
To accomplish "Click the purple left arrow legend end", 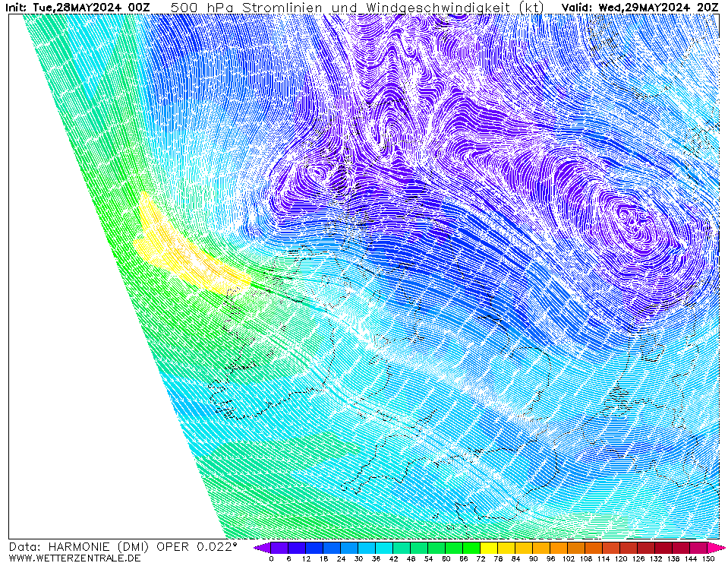I will click(x=263, y=548).
